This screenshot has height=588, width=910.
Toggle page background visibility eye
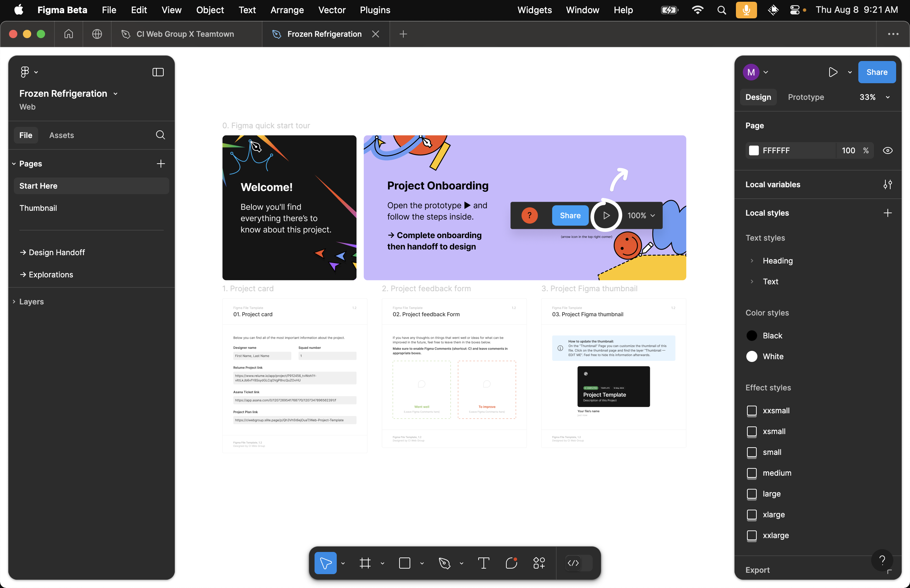887,150
